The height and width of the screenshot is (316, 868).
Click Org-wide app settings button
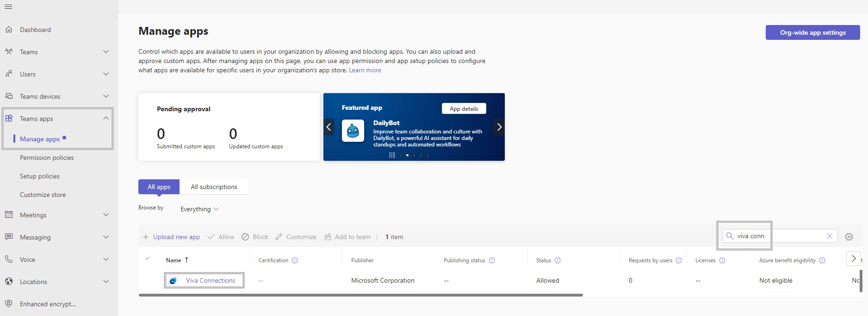point(812,32)
